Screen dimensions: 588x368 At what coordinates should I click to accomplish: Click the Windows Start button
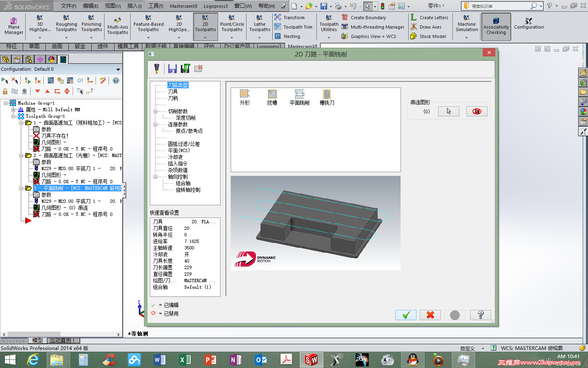coord(10,360)
